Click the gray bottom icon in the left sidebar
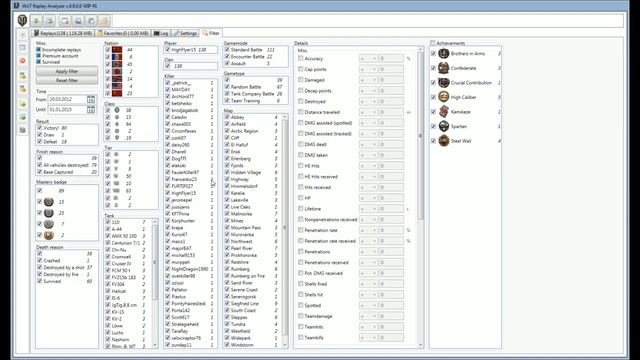The height and width of the screenshot is (360, 640). pyautogui.click(x=22, y=130)
